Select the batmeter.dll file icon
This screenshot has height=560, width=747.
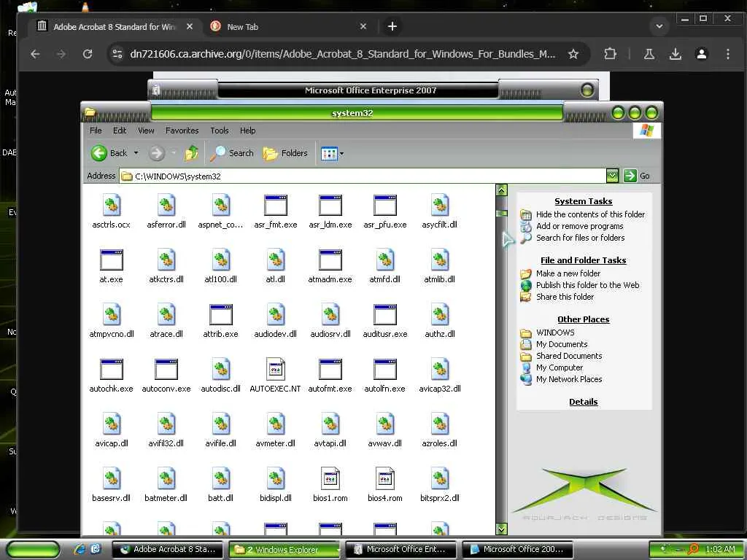(x=166, y=478)
